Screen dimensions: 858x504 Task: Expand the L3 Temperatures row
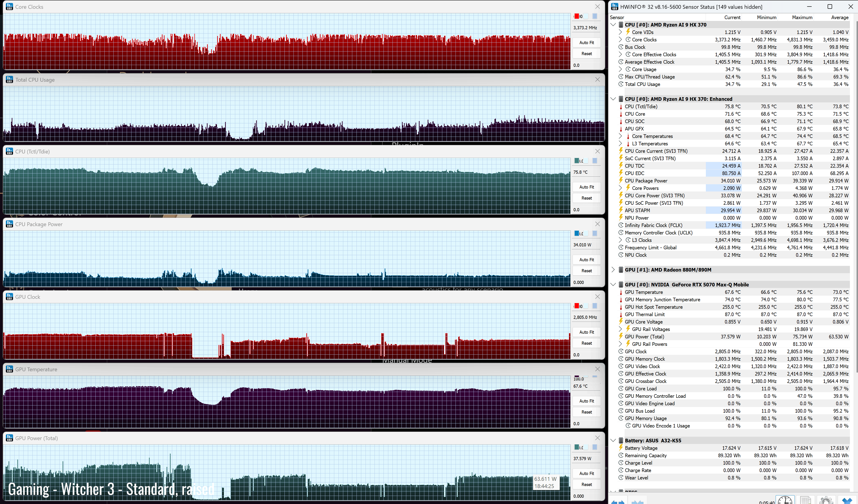coord(620,144)
